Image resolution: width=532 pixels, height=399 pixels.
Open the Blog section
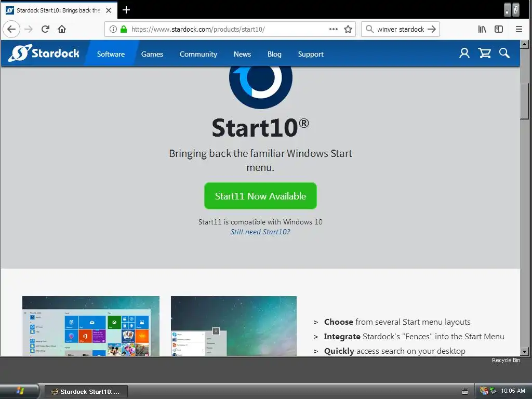[x=274, y=54]
